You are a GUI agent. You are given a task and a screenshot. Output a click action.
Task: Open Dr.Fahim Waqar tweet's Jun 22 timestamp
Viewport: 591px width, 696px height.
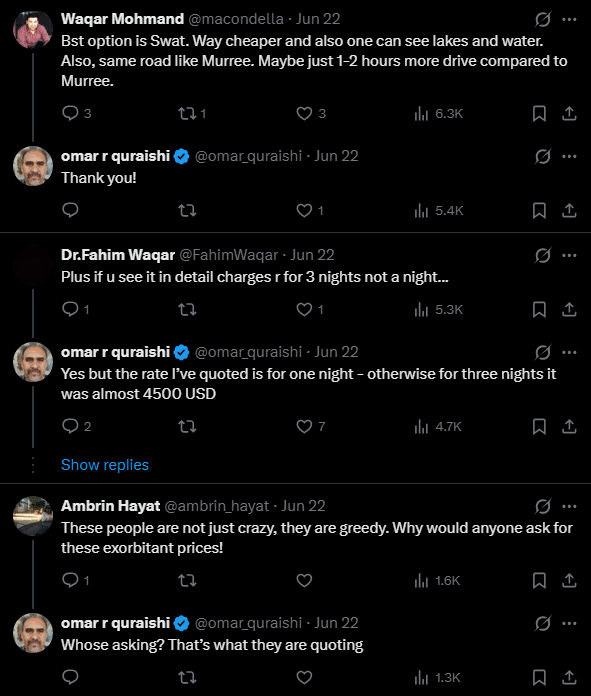point(312,255)
